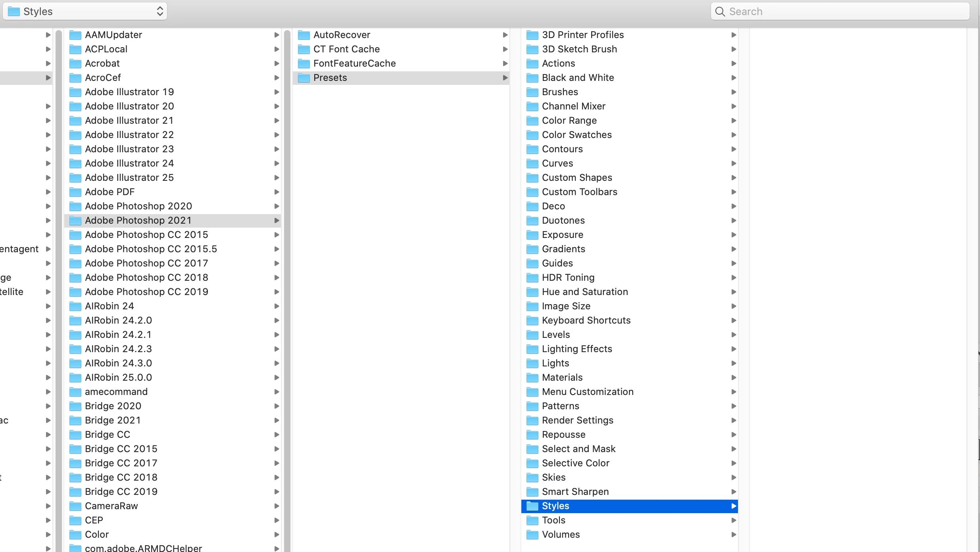Open the Styles path dropdown
This screenshot has height=552, width=980.
tap(85, 11)
